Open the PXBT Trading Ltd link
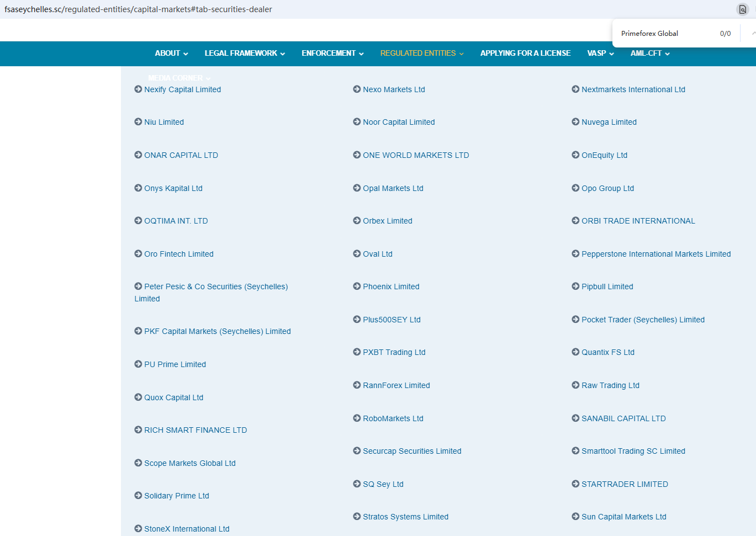The image size is (756, 536). (394, 352)
